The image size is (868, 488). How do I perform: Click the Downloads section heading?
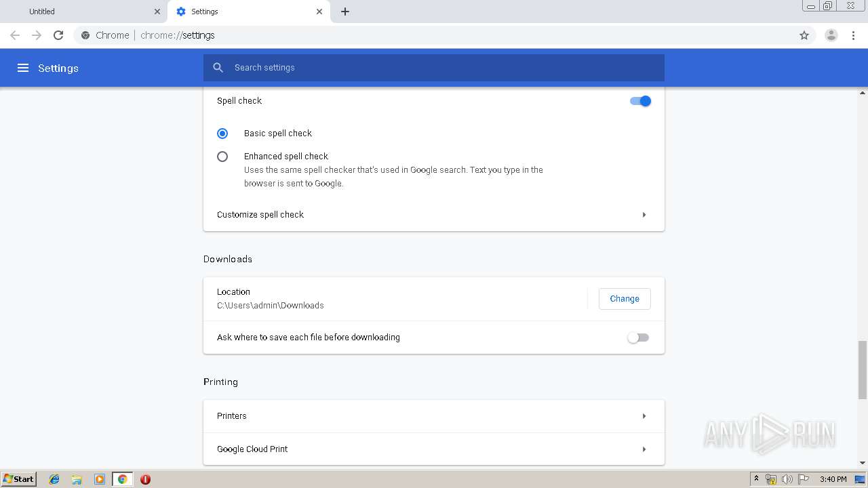(228, 259)
